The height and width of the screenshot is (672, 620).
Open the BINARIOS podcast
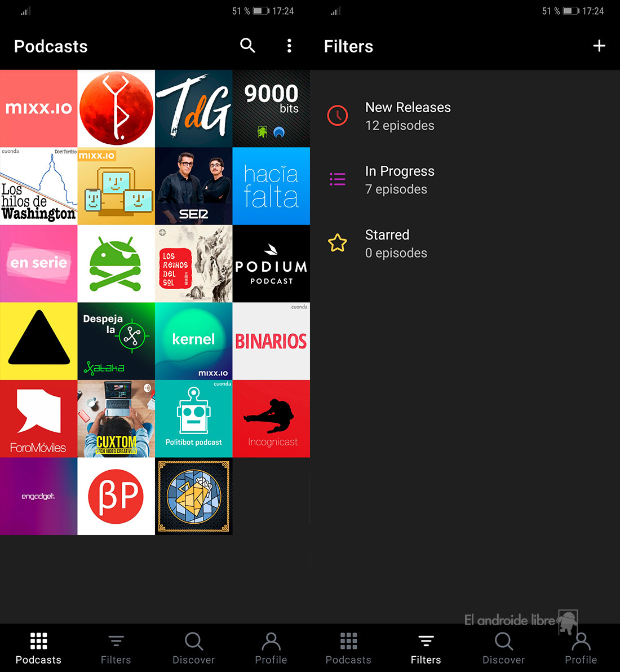tap(271, 341)
